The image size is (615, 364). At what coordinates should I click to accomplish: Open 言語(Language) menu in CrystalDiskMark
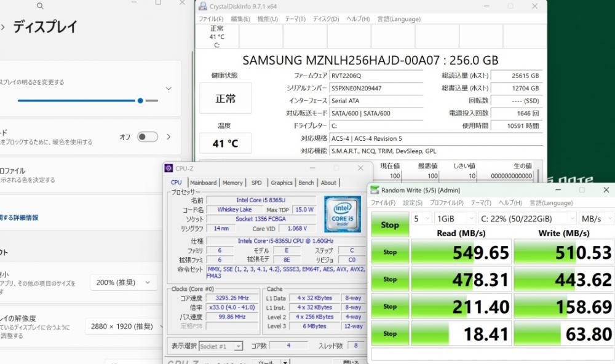point(550,203)
